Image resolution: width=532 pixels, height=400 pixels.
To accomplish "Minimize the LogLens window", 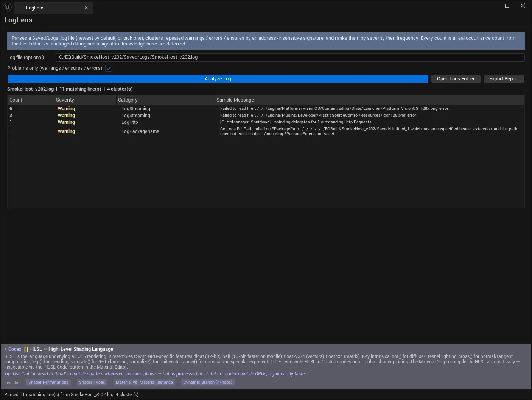I will [x=491, y=6].
